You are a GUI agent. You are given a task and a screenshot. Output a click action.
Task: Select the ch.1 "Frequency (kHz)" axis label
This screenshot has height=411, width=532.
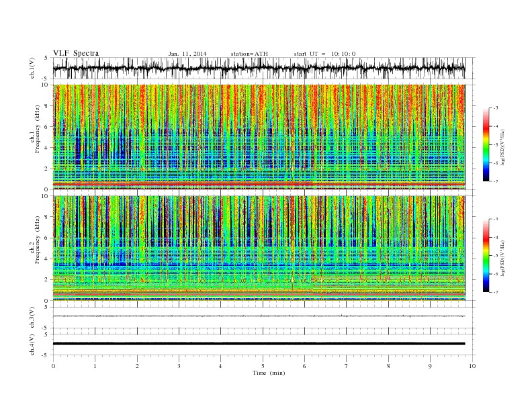(x=36, y=129)
